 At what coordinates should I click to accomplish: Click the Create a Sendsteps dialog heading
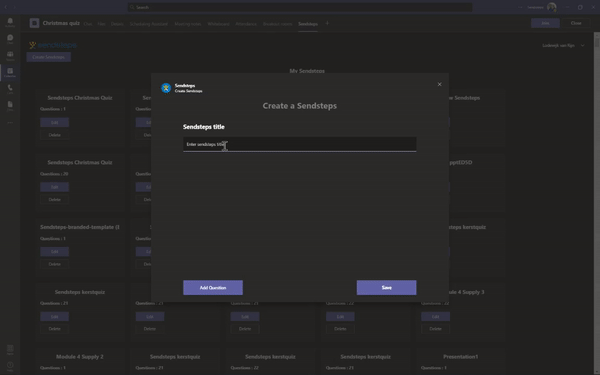pos(300,106)
